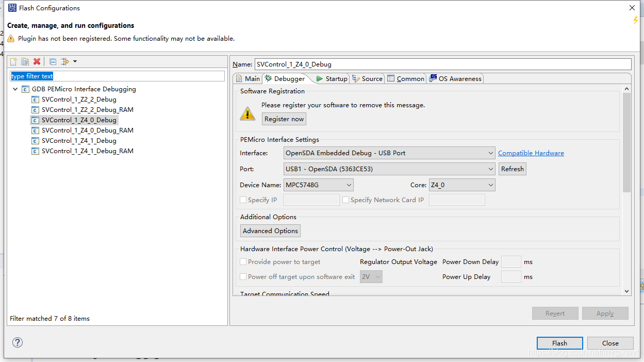Open the Interface dropdown
The image size is (644, 362).
(x=389, y=153)
